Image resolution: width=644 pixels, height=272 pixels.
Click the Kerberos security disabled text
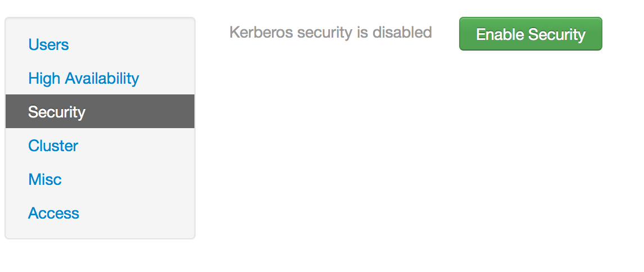[330, 33]
